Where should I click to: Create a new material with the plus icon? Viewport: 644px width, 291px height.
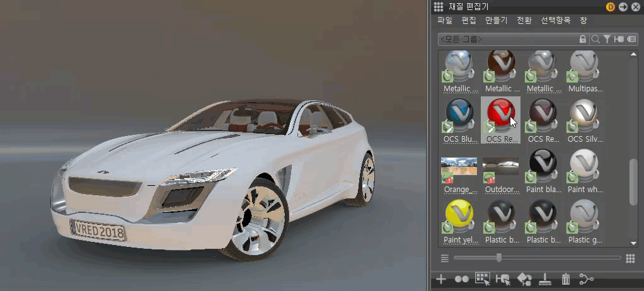pos(440,280)
